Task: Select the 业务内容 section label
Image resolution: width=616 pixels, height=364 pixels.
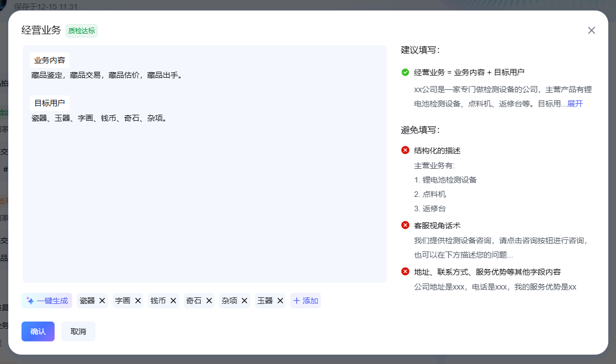Action: point(50,60)
